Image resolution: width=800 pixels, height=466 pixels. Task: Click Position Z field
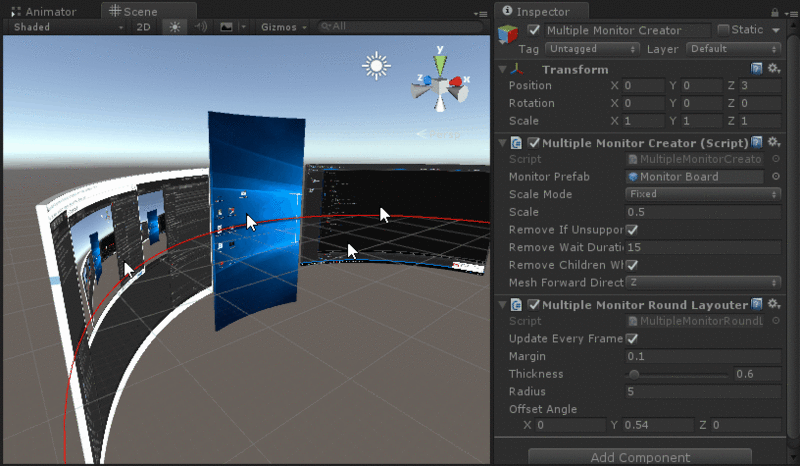[x=760, y=86]
